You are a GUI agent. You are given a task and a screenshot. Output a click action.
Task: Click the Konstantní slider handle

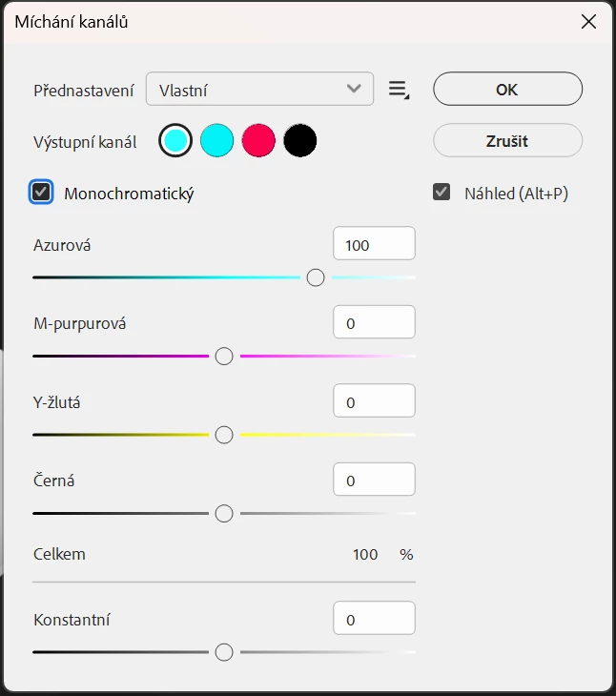(224, 652)
